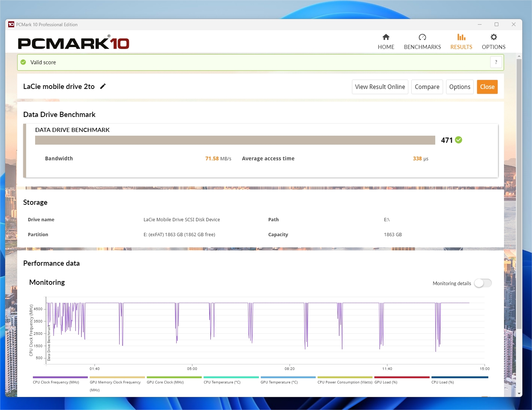Click the 05:00 time axis label
Image resolution: width=532 pixels, height=410 pixels.
(x=192, y=369)
